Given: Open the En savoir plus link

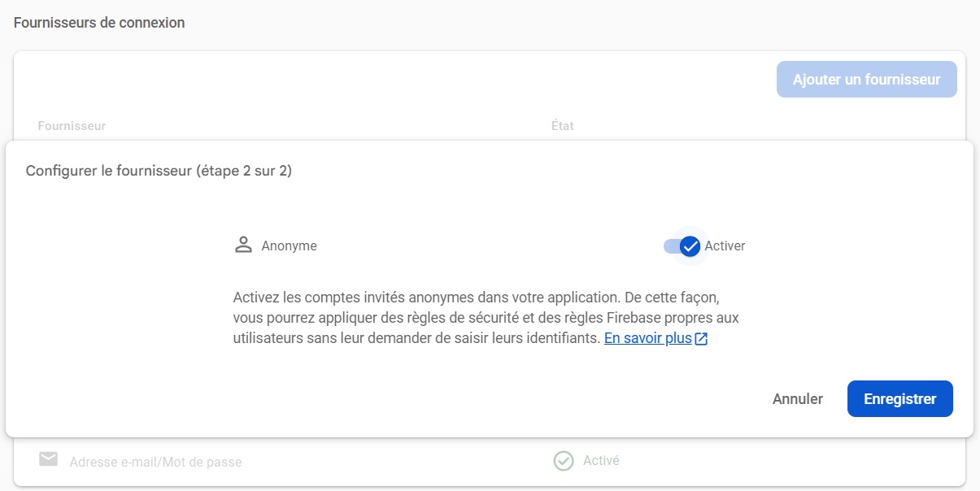Looking at the screenshot, I should pos(647,338).
